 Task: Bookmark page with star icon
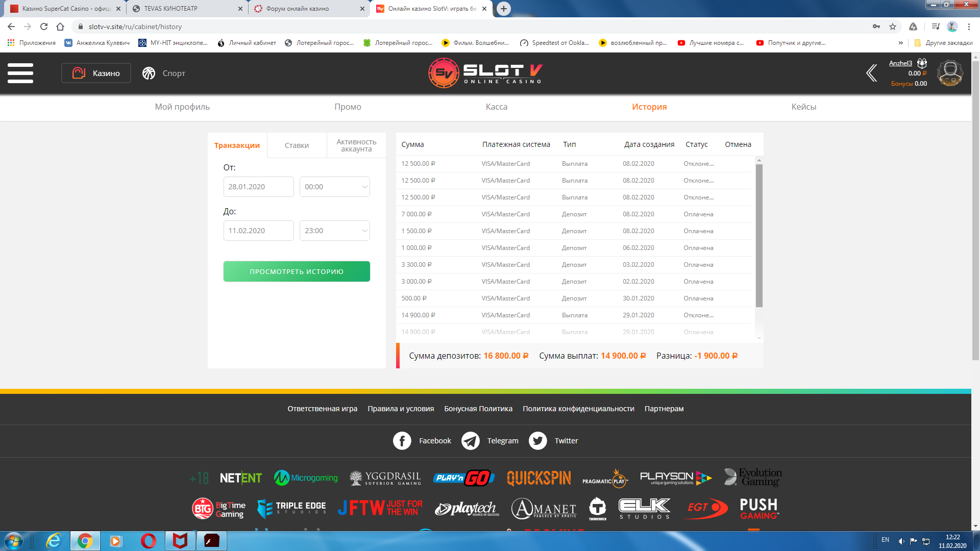point(893,27)
